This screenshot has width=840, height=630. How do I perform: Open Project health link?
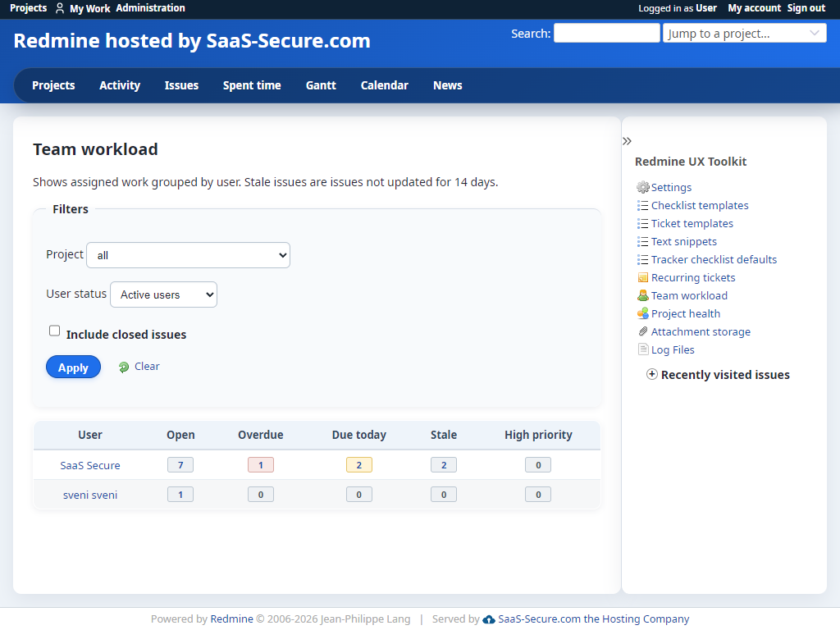click(686, 313)
